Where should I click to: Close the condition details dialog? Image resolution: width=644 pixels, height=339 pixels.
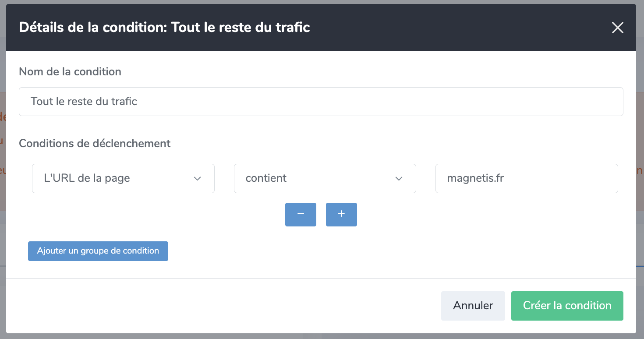point(617,28)
